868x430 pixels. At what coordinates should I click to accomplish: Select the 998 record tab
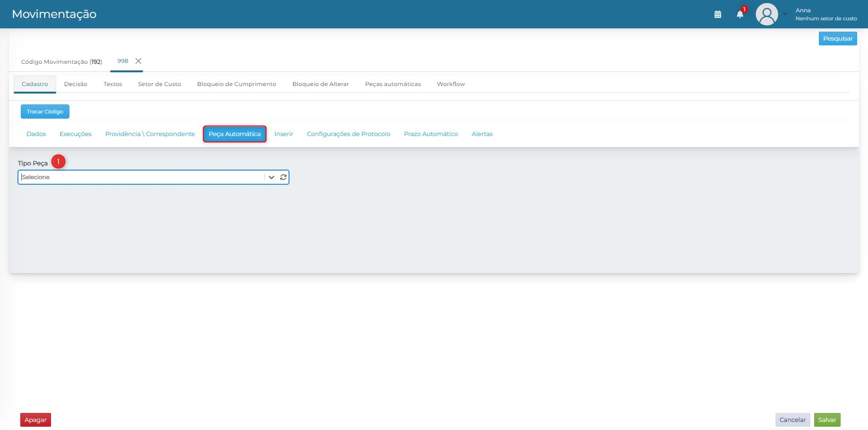(123, 61)
